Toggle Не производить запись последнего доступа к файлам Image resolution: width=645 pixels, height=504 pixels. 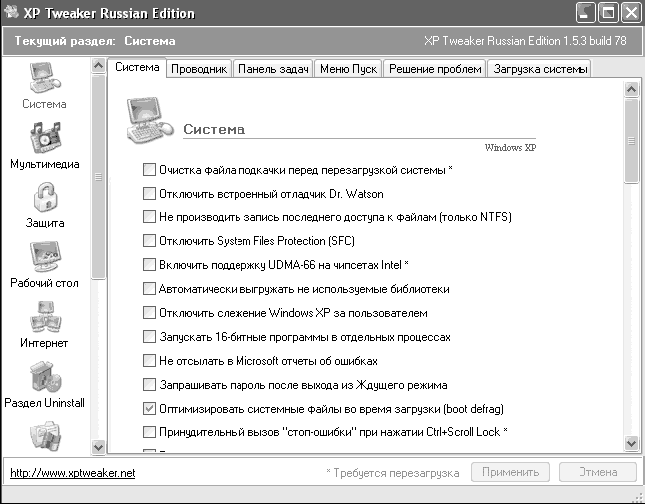pyautogui.click(x=149, y=216)
